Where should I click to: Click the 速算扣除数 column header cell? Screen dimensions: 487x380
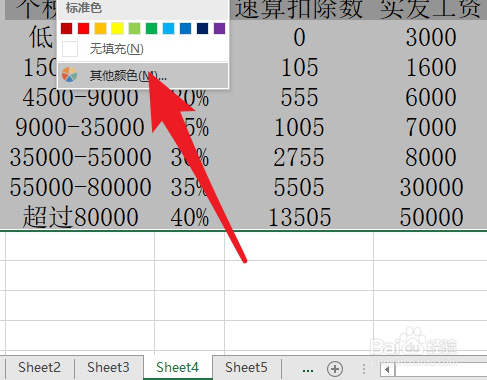(x=299, y=9)
